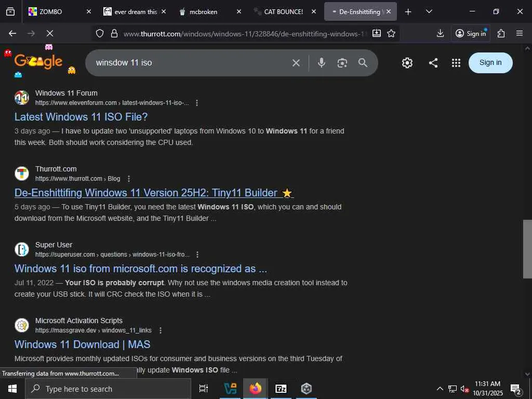Click the Super User site favicon
Screen dimensions: 532x399
click(x=22, y=249)
